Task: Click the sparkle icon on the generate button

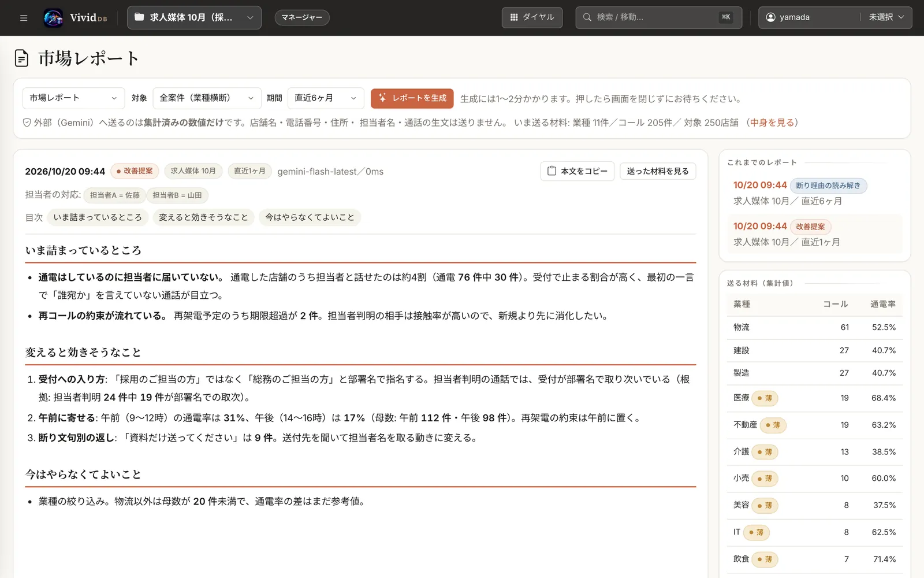Action: (382, 98)
